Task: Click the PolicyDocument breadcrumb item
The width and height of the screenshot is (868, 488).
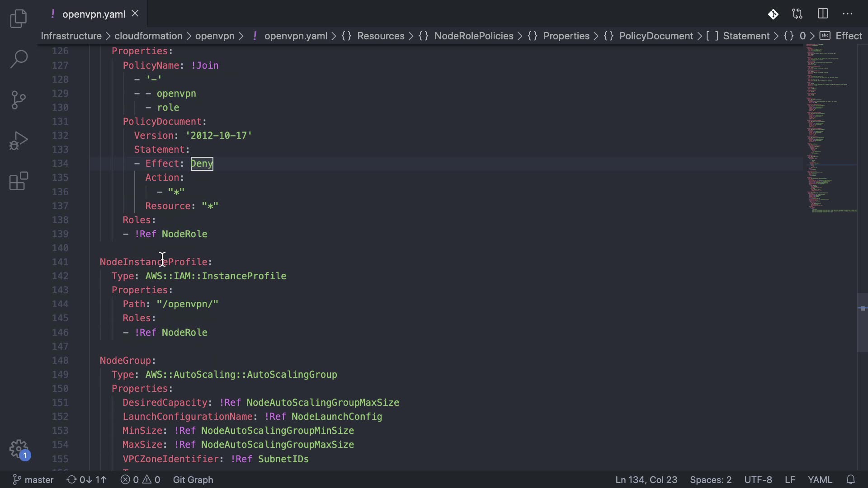Action: tap(656, 36)
